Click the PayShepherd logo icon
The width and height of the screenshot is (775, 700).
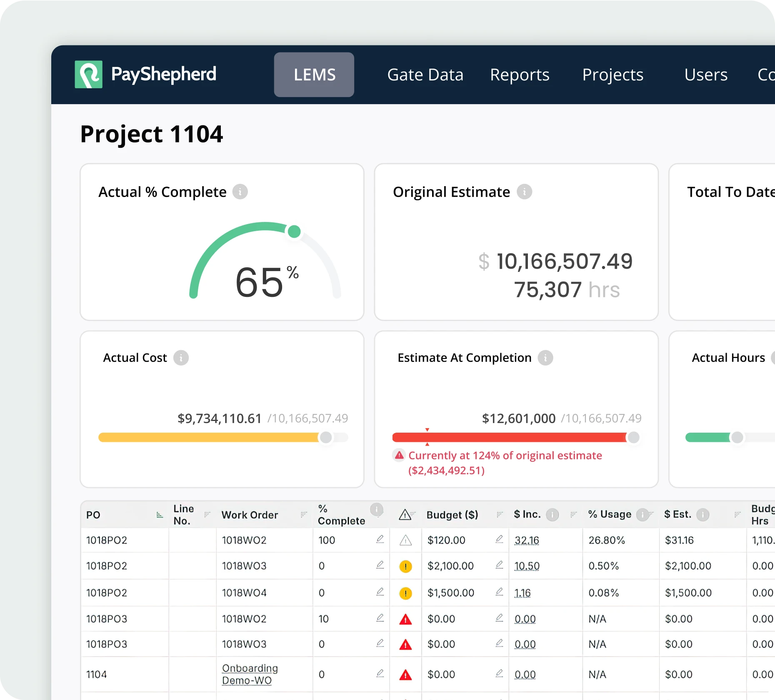click(x=88, y=75)
